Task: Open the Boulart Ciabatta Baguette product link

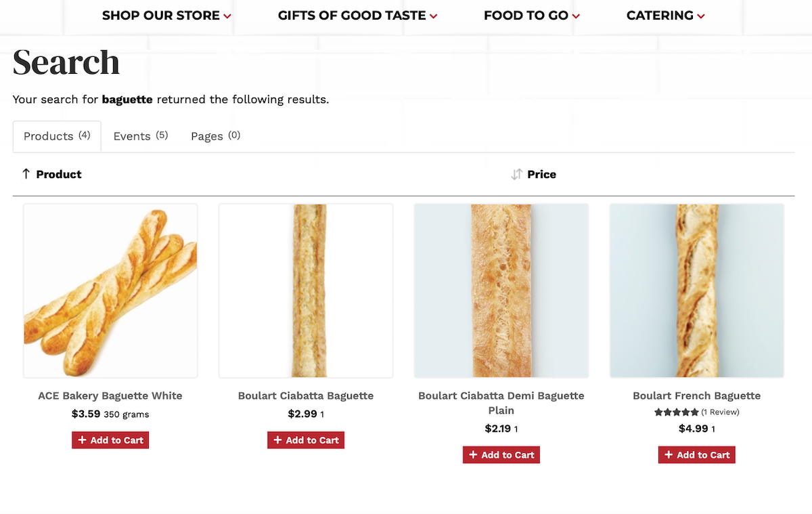Action: pyautogui.click(x=306, y=395)
